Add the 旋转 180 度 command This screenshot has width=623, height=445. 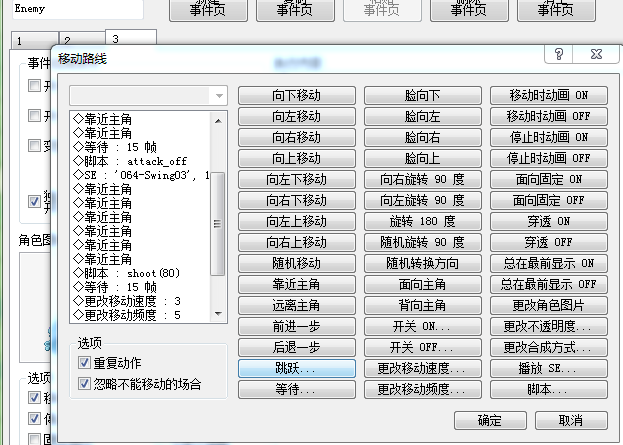[x=423, y=222]
